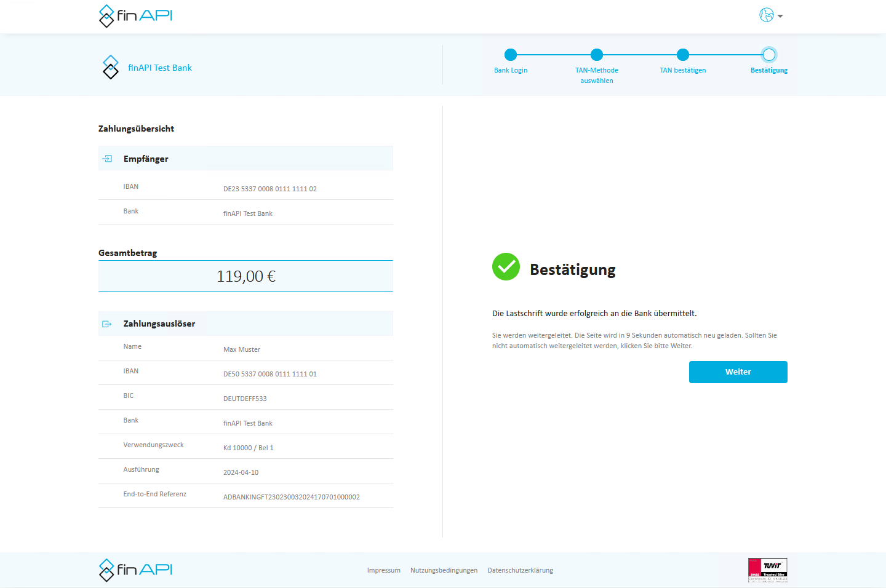Viewport: 886px width, 588px height.
Task: Click the BIC value DEUTDEFF533
Action: (245, 399)
